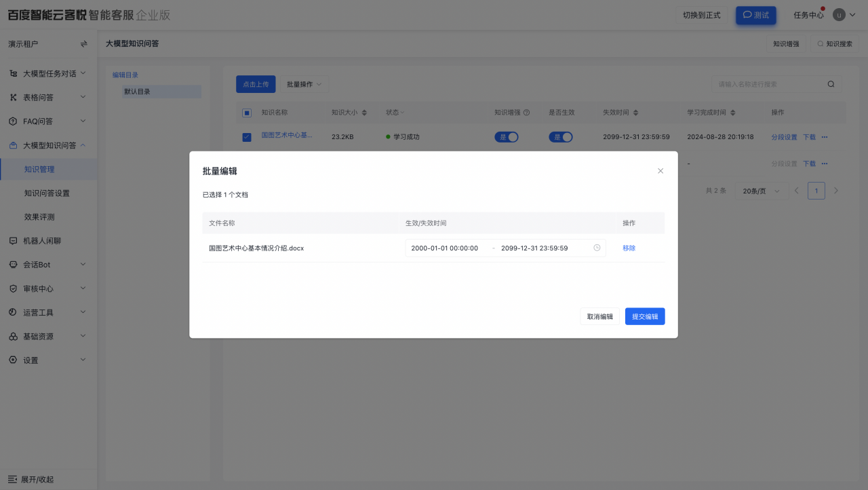Expand 基础资源 chevron

coord(83,337)
